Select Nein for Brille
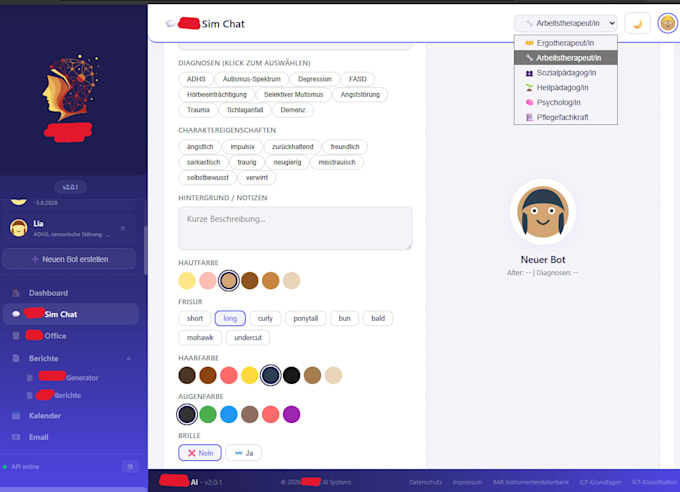 [200, 453]
